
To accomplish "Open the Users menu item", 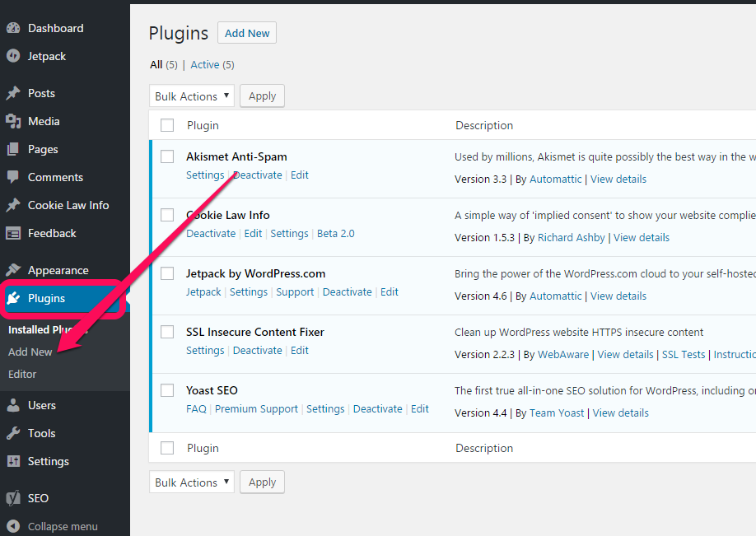I will point(42,405).
